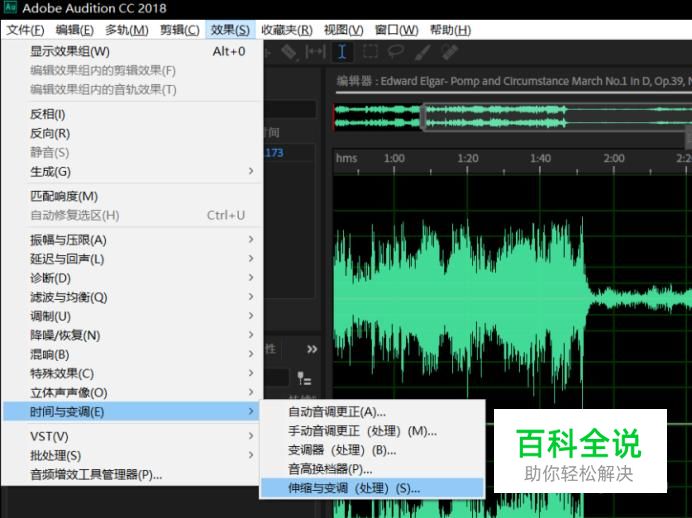Open 音频增效工具管理器(P)...
The height and width of the screenshot is (518, 692).
(132, 475)
